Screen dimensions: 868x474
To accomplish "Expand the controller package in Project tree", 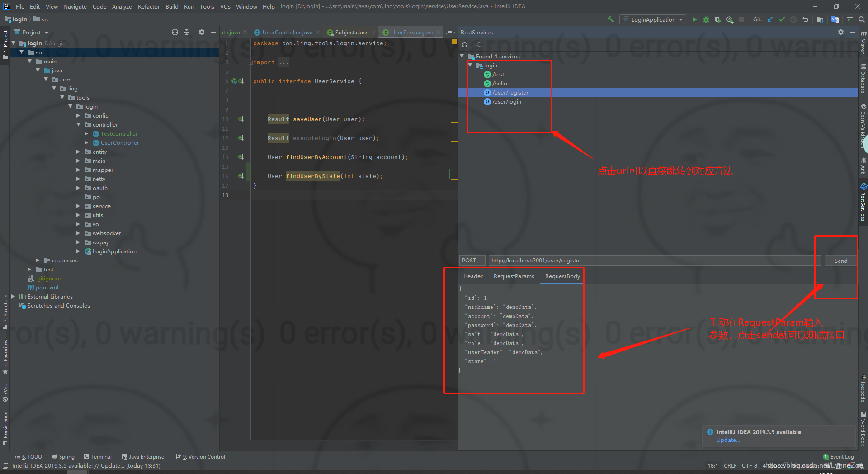I will [x=79, y=124].
